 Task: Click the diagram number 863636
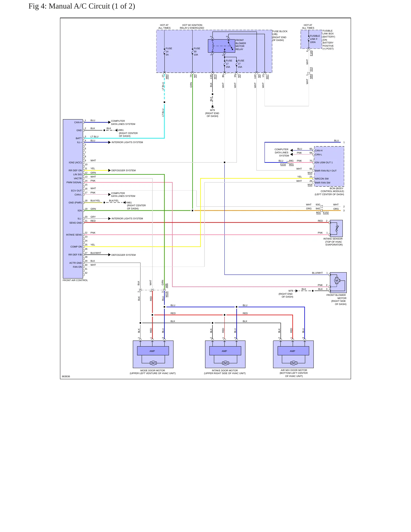(x=66, y=376)
